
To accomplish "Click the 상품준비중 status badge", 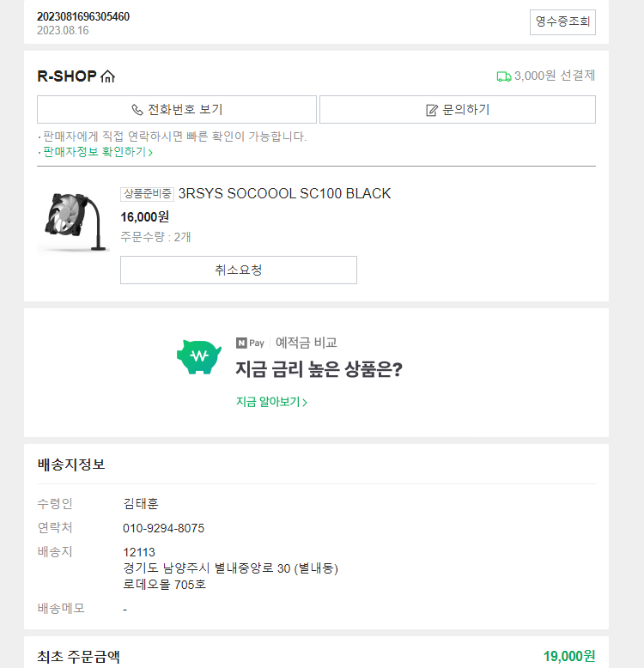I will (x=147, y=194).
